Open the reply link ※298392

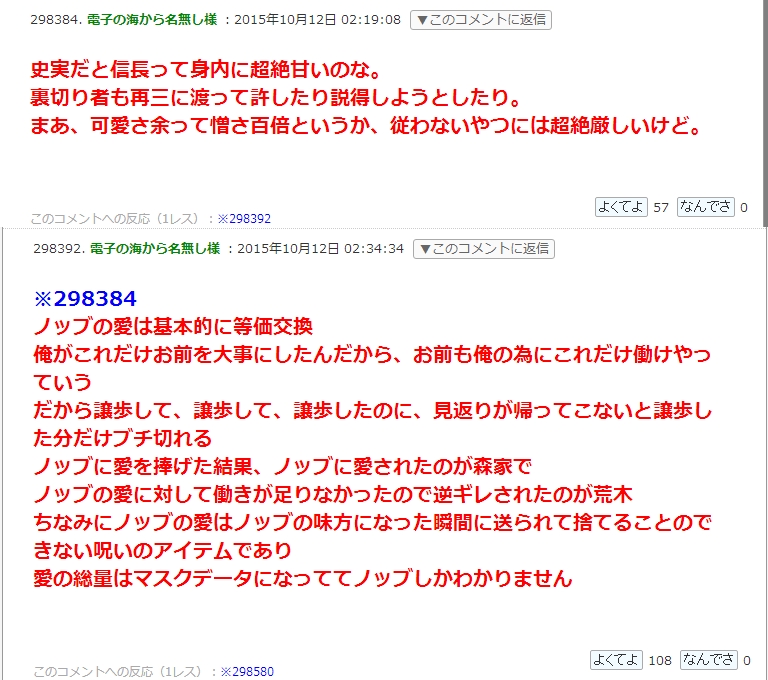[x=244, y=219]
